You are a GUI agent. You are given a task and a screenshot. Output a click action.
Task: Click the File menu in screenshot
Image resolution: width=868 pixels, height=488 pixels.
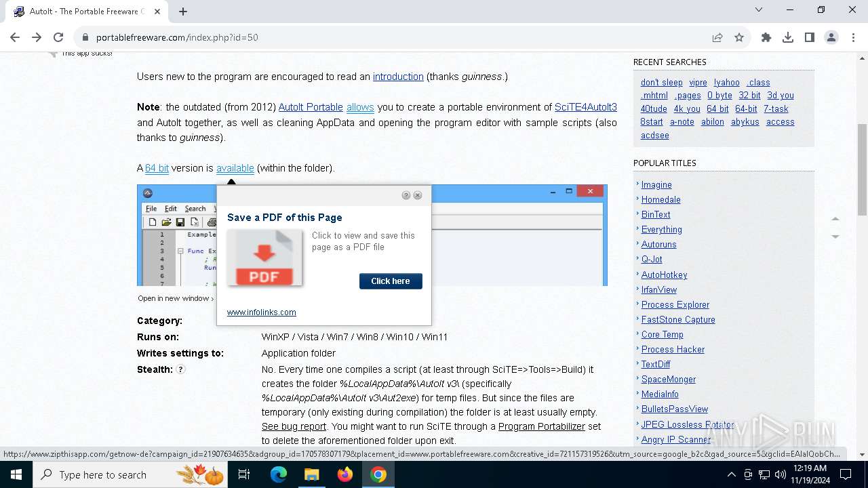click(151, 209)
